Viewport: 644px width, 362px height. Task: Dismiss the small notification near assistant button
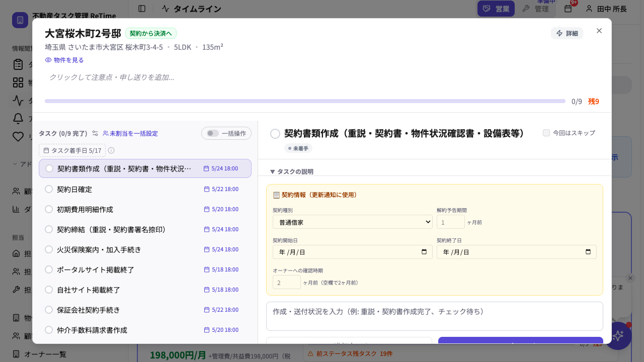point(630,278)
